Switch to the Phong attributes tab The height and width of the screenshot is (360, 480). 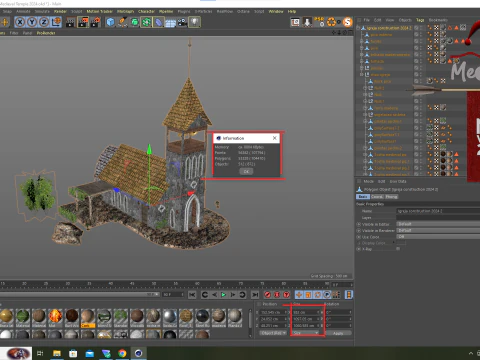pos(391,197)
